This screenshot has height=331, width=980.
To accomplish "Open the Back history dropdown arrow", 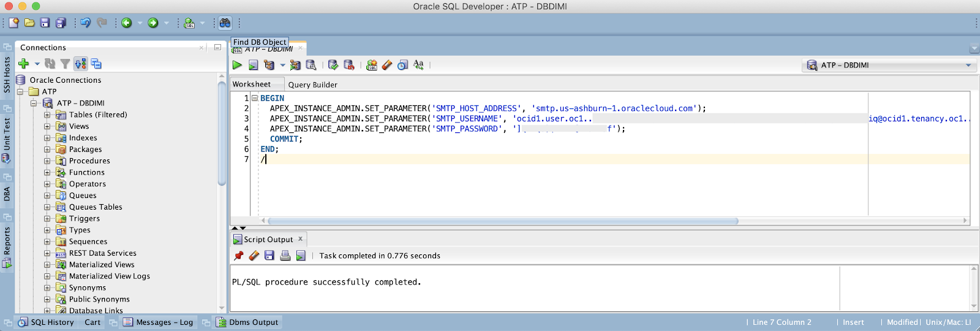I will pyautogui.click(x=140, y=23).
